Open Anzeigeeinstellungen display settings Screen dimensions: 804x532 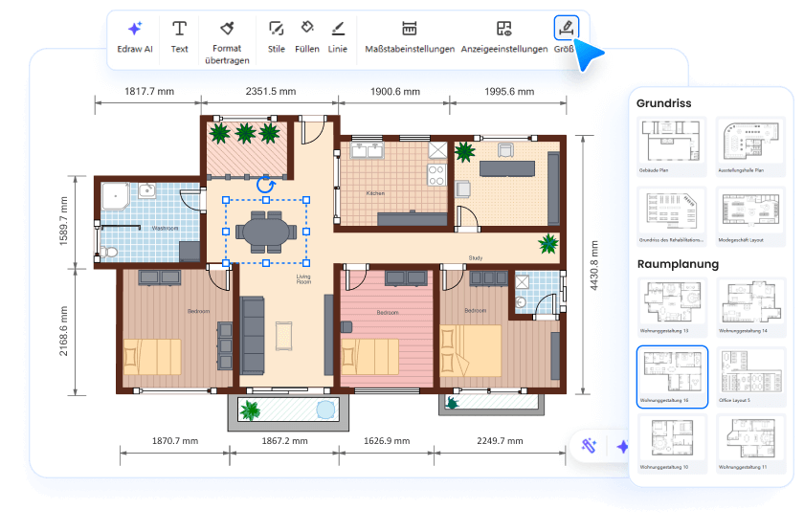coord(504,34)
